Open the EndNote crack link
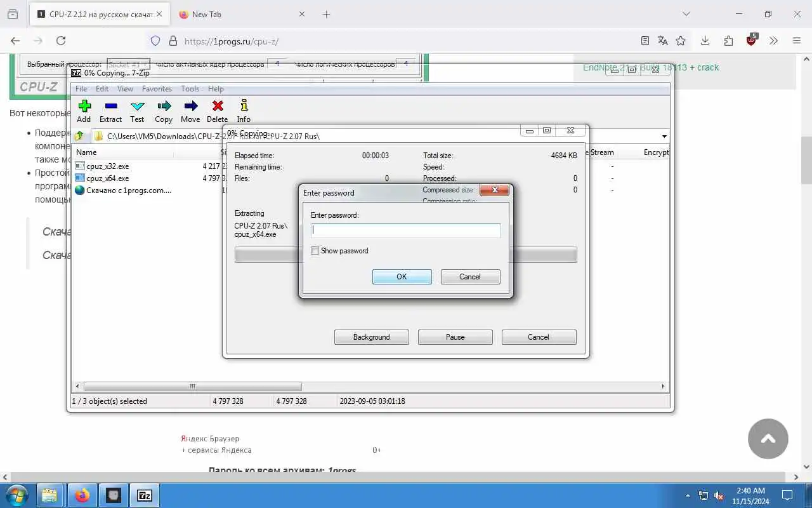812x508 pixels. coord(650,67)
